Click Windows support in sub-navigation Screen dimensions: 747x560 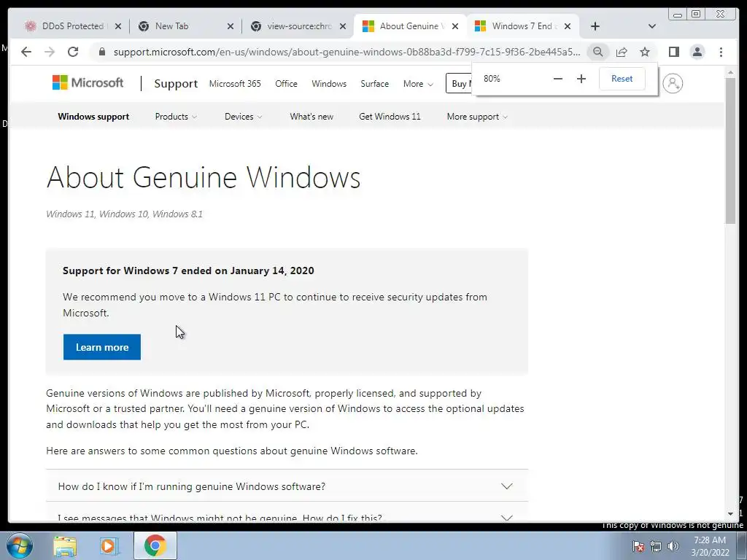pos(93,117)
